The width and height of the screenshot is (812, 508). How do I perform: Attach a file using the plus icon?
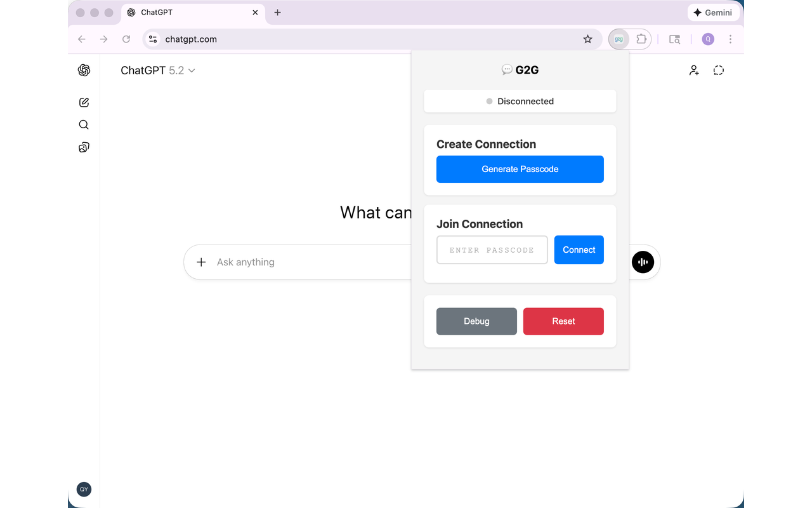(x=201, y=262)
